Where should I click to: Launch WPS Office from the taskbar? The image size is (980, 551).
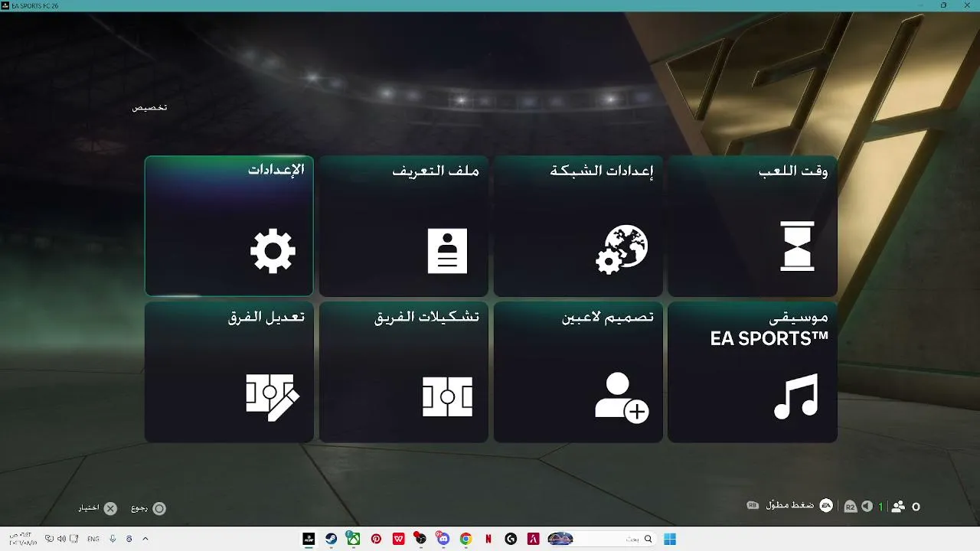pos(398,539)
